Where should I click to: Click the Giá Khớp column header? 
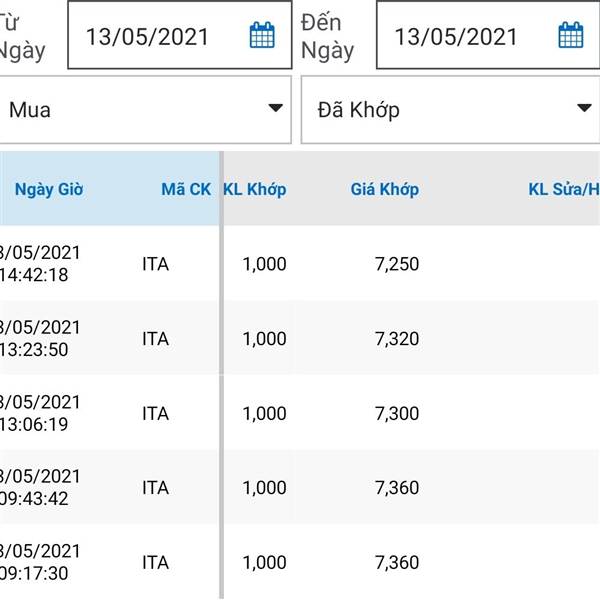coord(385,189)
